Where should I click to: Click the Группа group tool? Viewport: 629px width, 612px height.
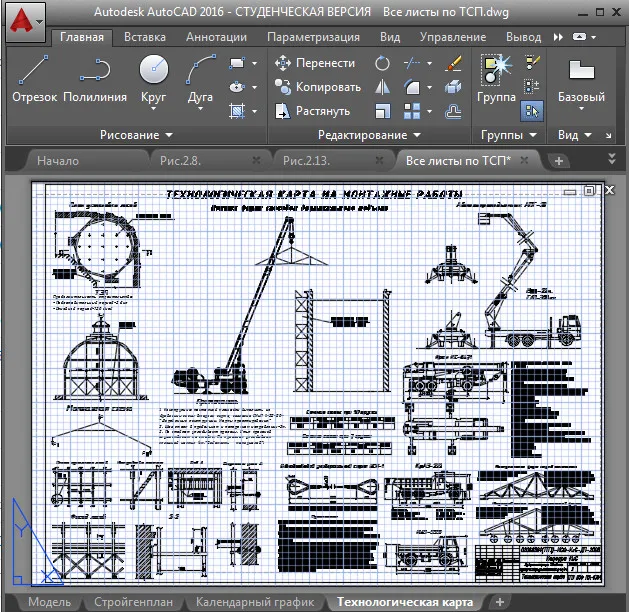(496, 79)
